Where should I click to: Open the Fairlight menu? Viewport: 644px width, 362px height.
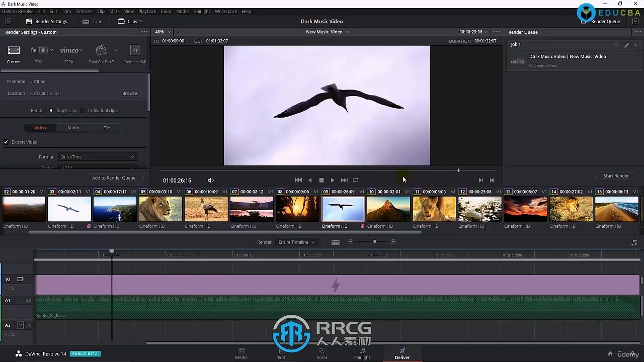click(202, 11)
